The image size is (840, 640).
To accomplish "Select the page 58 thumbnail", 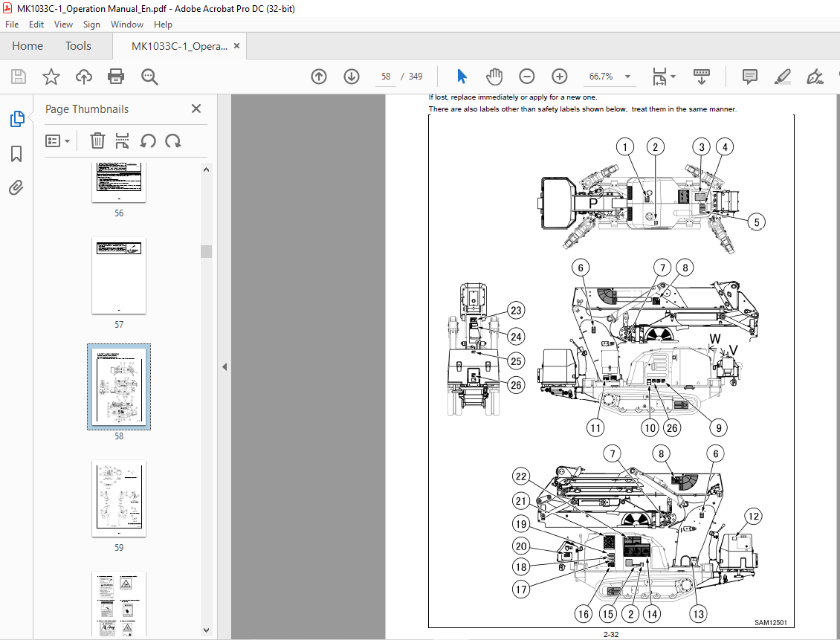I will (119, 387).
